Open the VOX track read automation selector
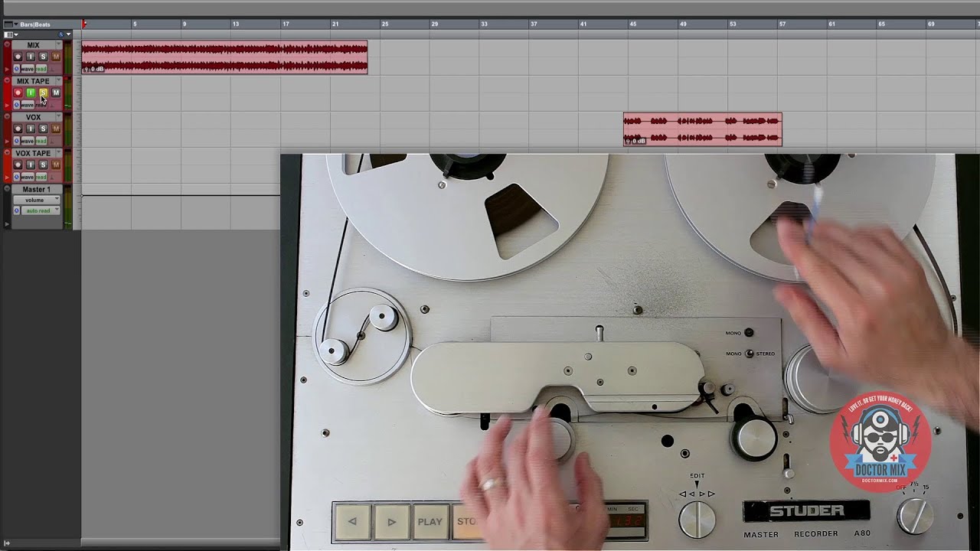Screen dimensions: 980x551 (x=41, y=141)
